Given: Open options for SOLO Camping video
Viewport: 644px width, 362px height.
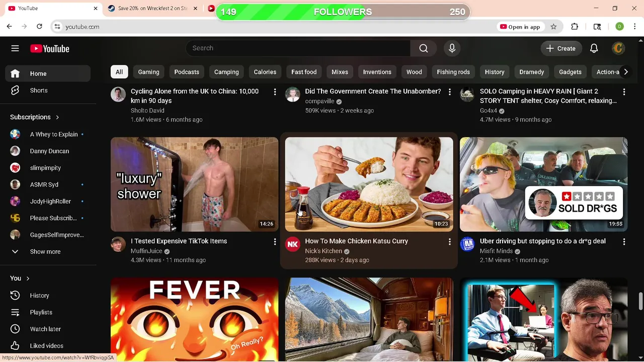Looking at the screenshot, I should click(624, 92).
